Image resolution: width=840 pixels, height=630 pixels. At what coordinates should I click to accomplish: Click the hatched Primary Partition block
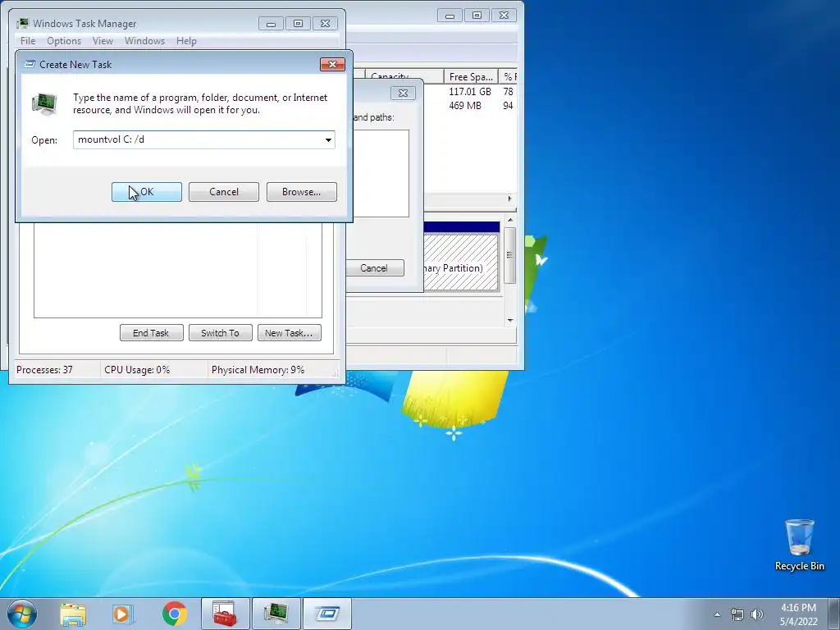coord(461,262)
